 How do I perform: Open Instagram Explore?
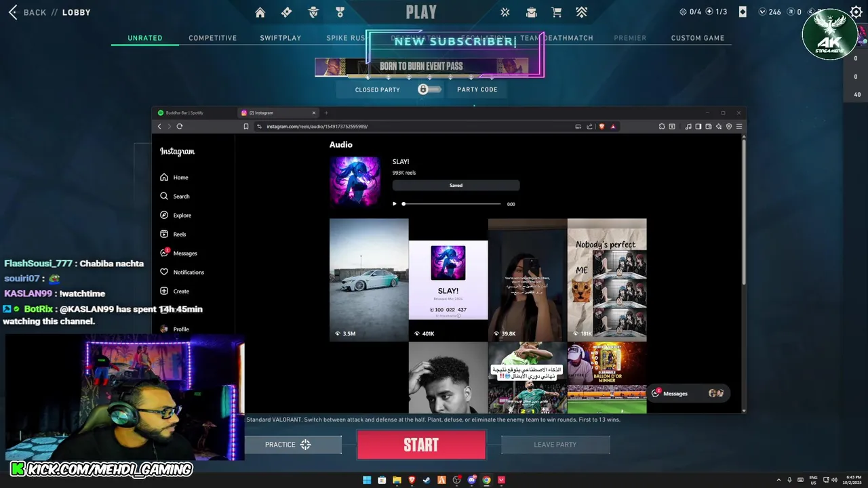tap(176, 215)
